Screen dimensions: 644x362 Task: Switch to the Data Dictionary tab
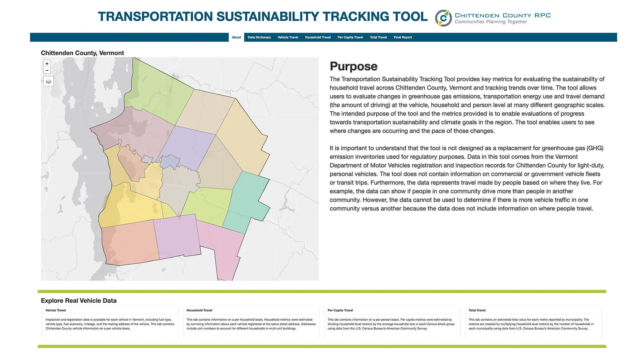pyautogui.click(x=259, y=37)
